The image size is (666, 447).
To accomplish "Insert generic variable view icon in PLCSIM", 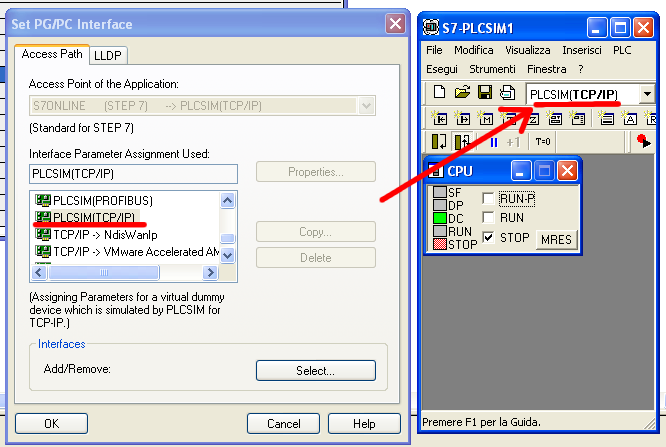I will click(555, 119).
